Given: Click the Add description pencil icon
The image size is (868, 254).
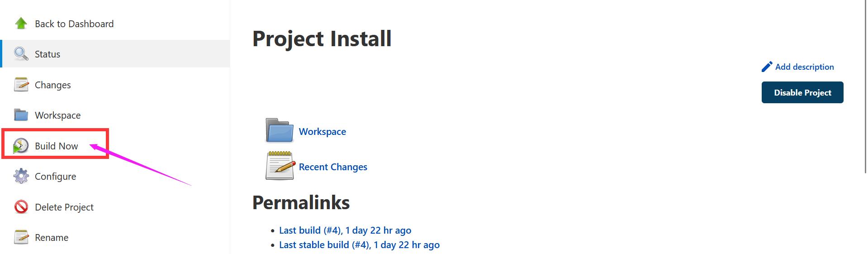Looking at the screenshot, I should 767,67.
